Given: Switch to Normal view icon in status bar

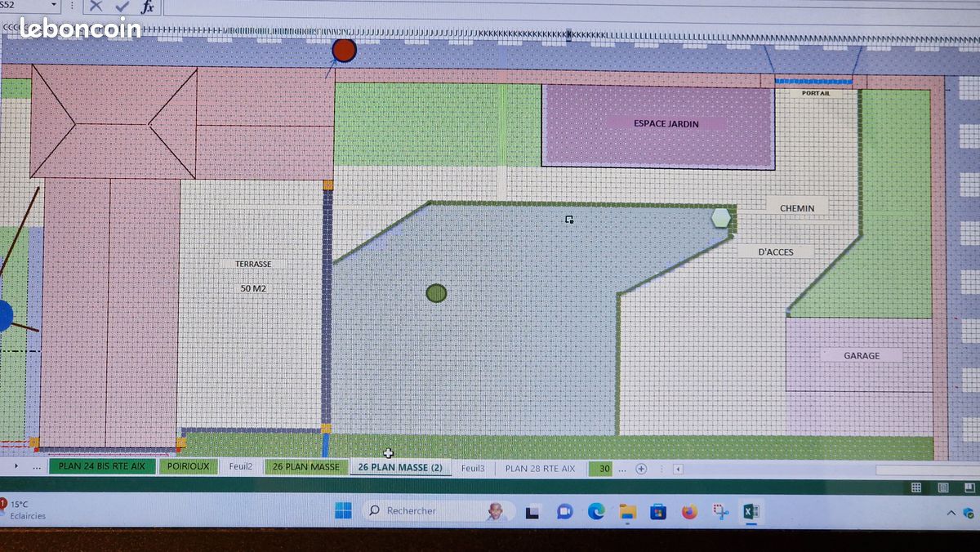Looking at the screenshot, I should (916, 487).
